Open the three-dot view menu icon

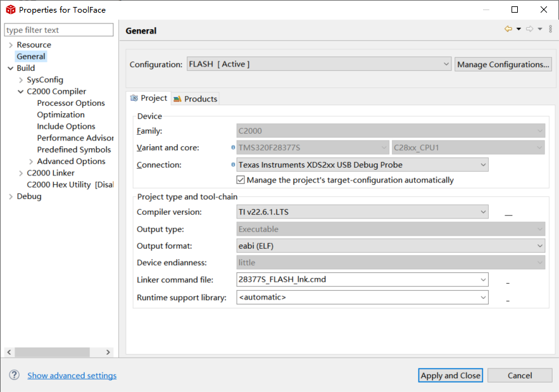pos(550,29)
